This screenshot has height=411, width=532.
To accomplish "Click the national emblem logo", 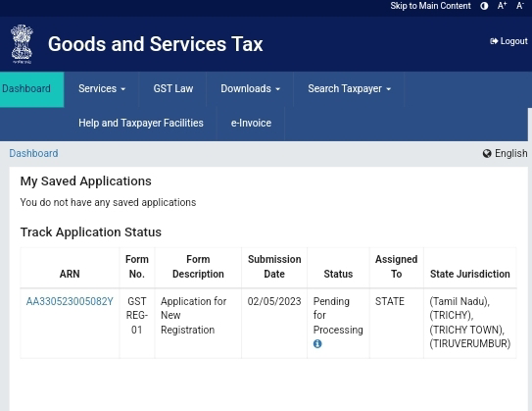I will point(22,44).
